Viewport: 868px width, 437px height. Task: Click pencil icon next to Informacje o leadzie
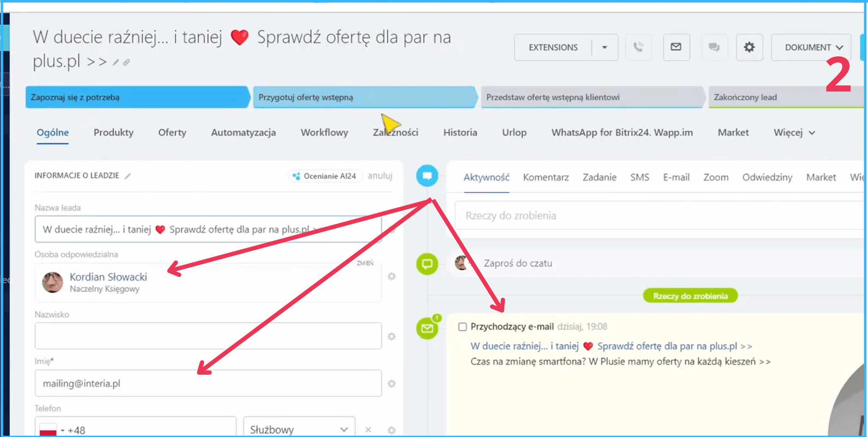(x=128, y=176)
